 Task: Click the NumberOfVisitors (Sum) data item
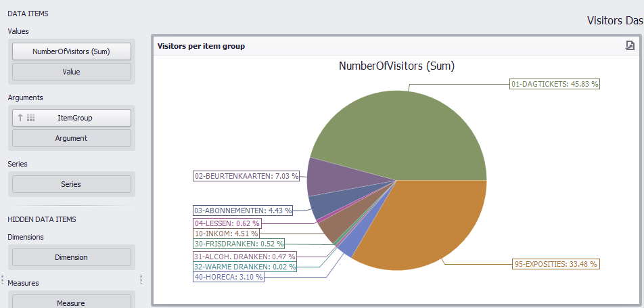[71, 51]
